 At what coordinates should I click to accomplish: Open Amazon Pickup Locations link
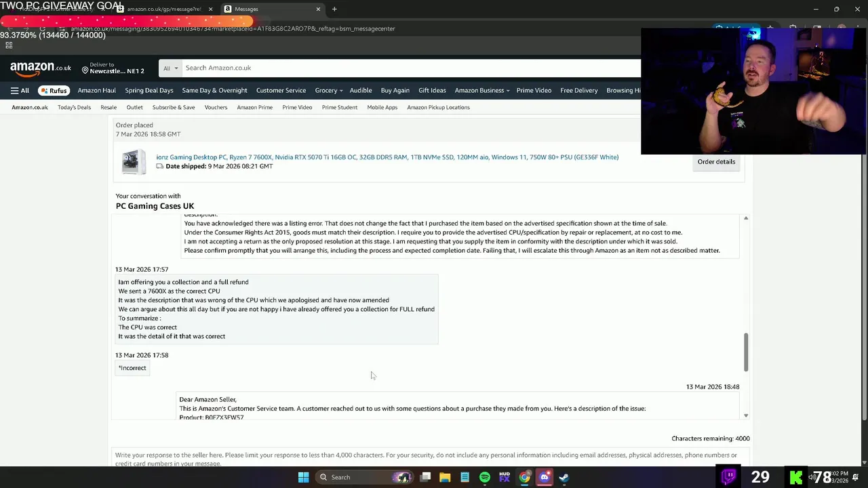pyautogui.click(x=438, y=107)
